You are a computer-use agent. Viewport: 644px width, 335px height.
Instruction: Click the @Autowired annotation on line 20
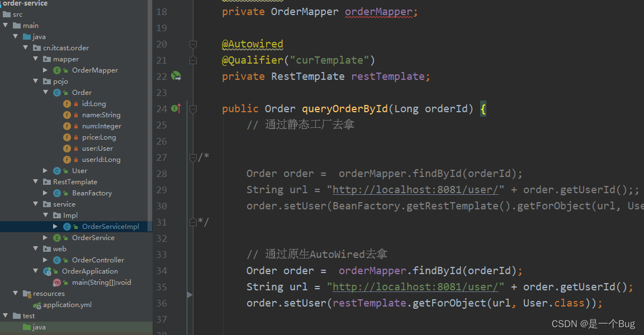pos(253,44)
